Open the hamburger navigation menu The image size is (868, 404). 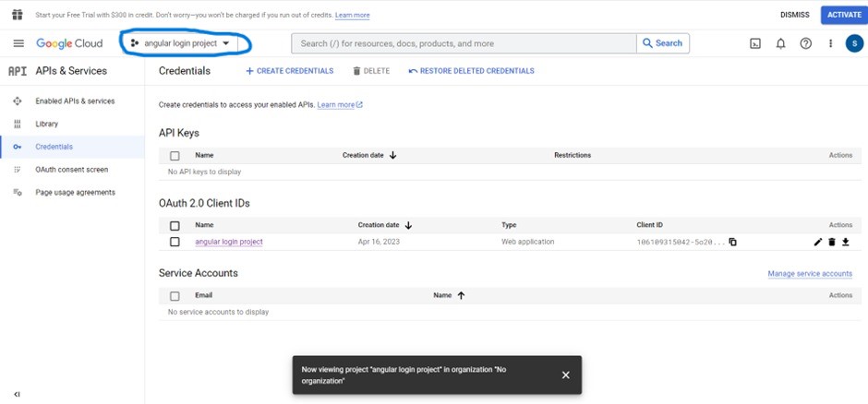(x=18, y=43)
